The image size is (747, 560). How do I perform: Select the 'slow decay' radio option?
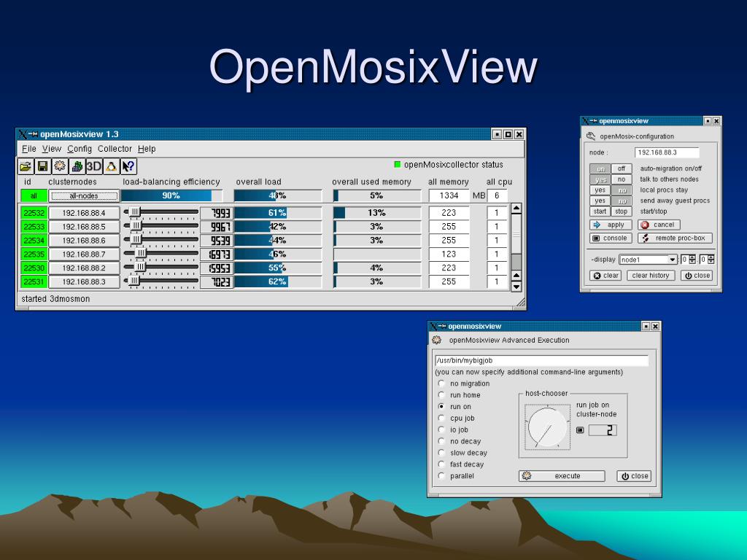(x=441, y=452)
